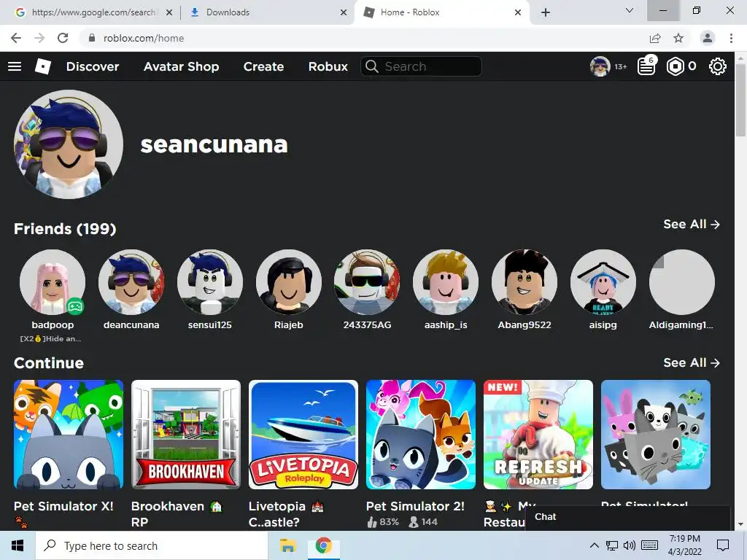Open the settings gear icon
The image size is (747, 560).
pyautogui.click(x=718, y=66)
